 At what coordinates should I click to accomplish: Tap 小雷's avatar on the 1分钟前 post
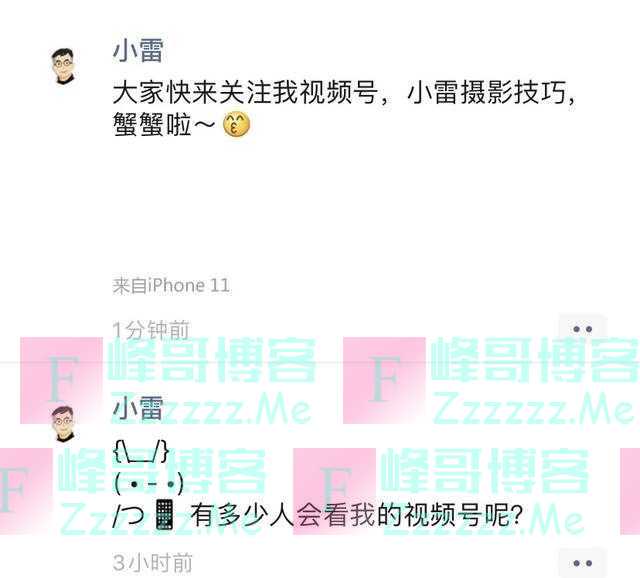pos(63,66)
